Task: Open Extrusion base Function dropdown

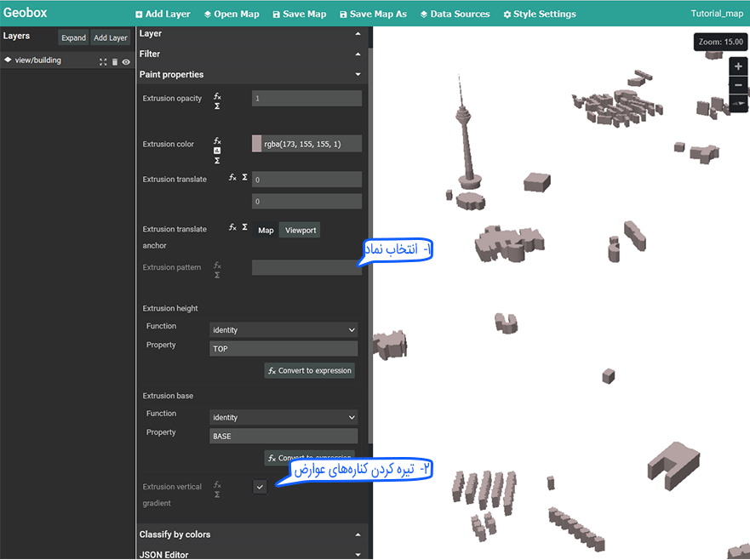Action: (x=283, y=418)
